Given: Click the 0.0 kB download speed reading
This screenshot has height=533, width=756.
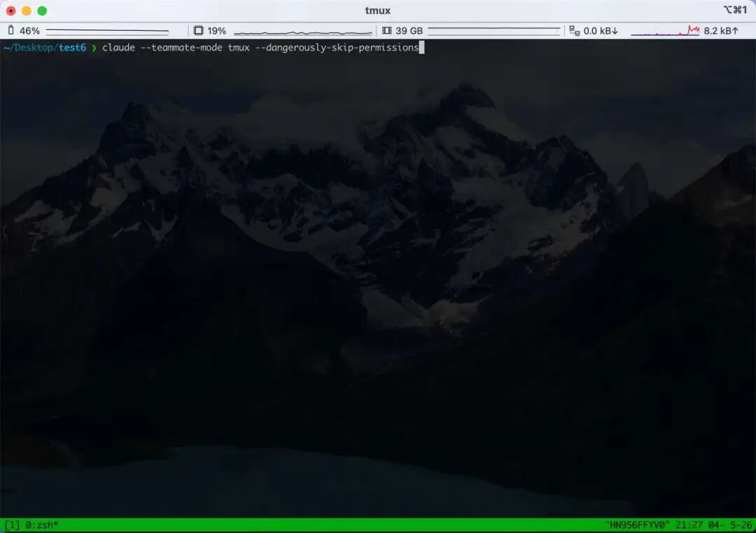Looking at the screenshot, I should [x=601, y=31].
